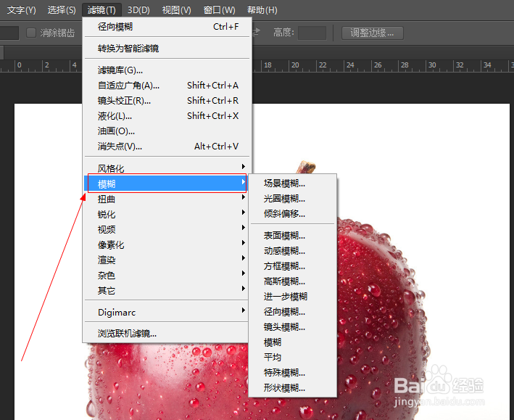Choose 转换为智能滤镜
Viewport: 514px width, 420px height.
[167, 48]
